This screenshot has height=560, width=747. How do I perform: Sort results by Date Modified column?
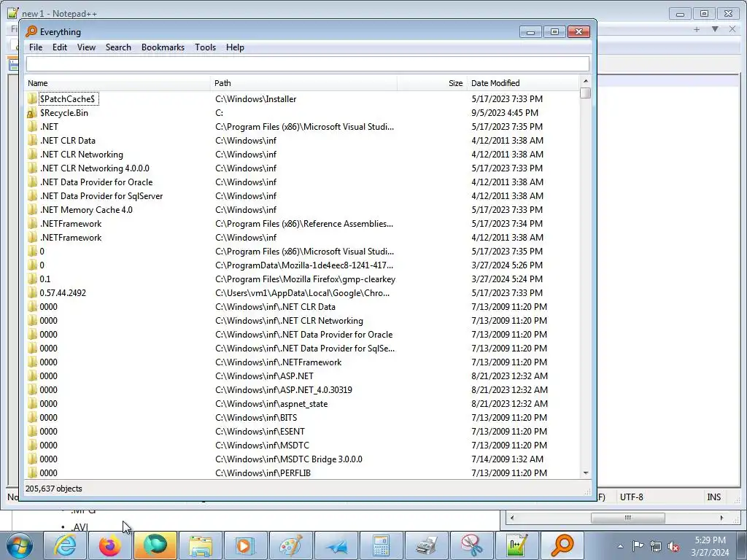click(x=523, y=83)
